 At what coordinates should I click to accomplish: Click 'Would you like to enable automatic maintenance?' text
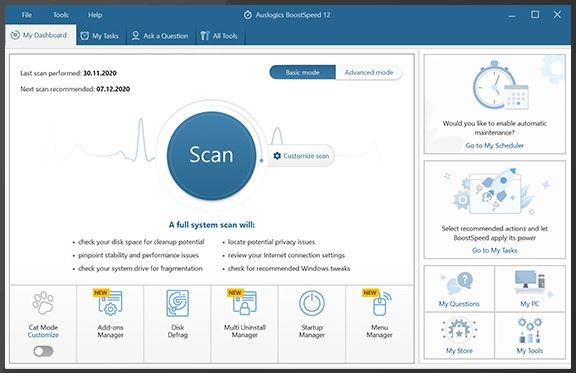pyautogui.click(x=494, y=128)
